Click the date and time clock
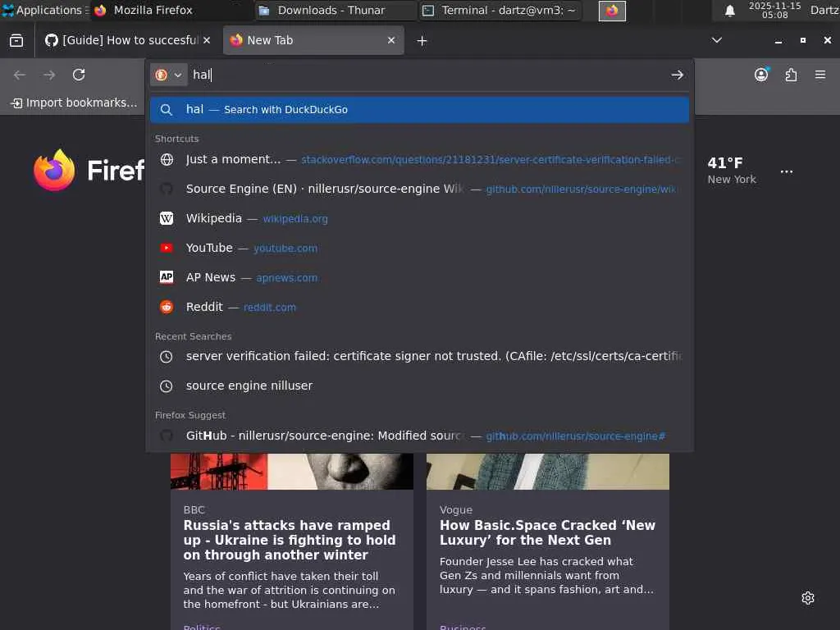The width and height of the screenshot is (840, 630). tap(774, 10)
